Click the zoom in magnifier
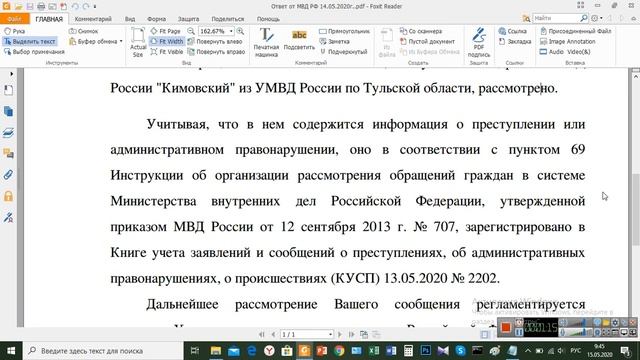The height and width of the screenshot is (360, 640). pyautogui.click(x=240, y=31)
